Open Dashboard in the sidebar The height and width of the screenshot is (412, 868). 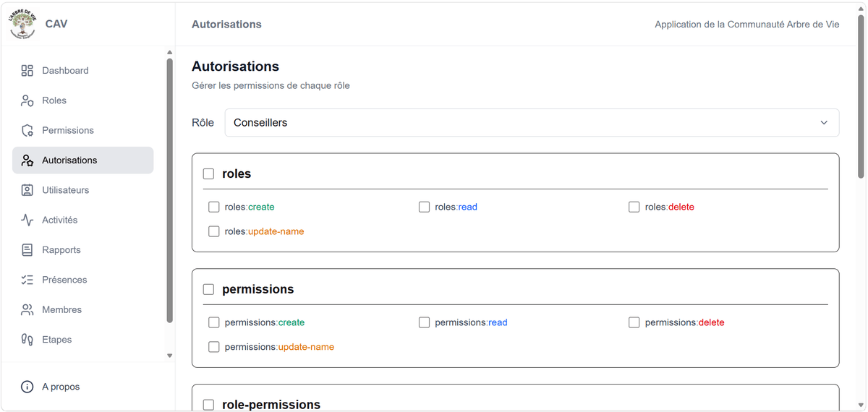(x=82, y=71)
